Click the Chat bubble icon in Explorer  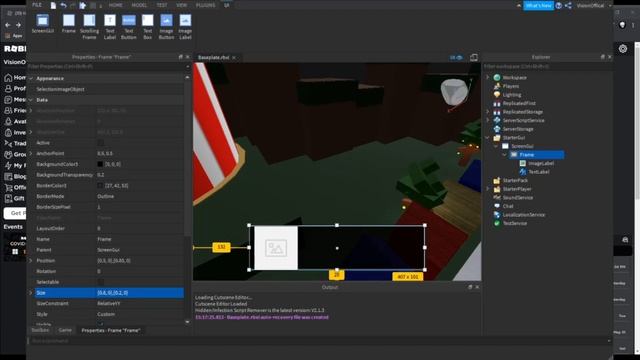coord(497,206)
